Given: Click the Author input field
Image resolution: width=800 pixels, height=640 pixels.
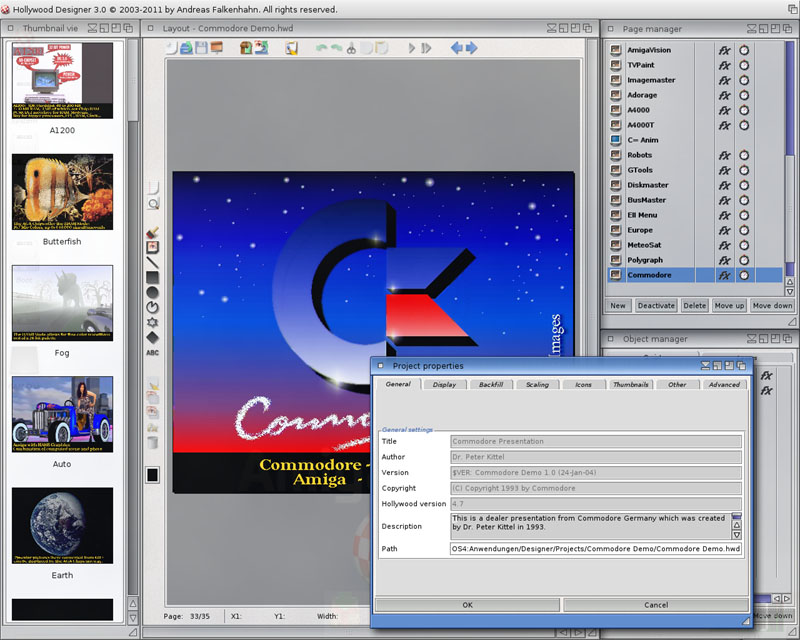Looking at the screenshot, I should pos(596,457).
